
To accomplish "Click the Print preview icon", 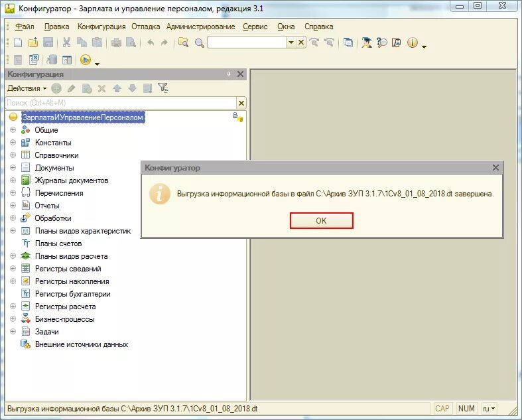I will click(x=131, y=42).
